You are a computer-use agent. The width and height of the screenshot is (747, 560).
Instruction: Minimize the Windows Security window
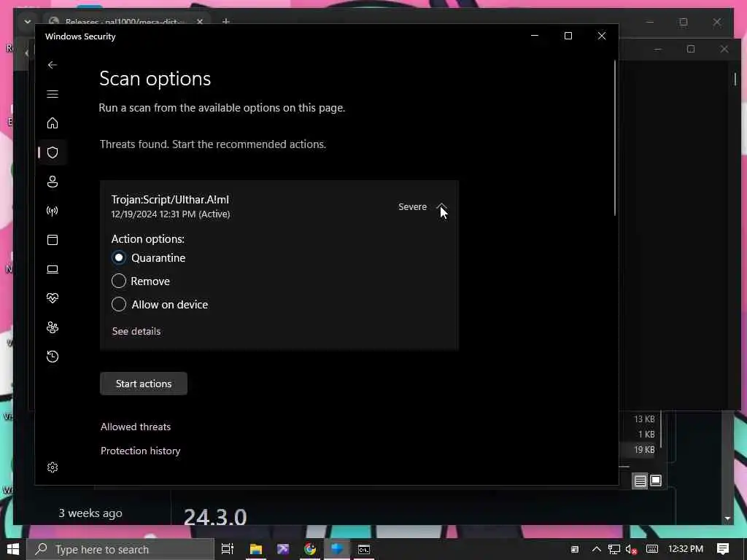pos(535,36)
